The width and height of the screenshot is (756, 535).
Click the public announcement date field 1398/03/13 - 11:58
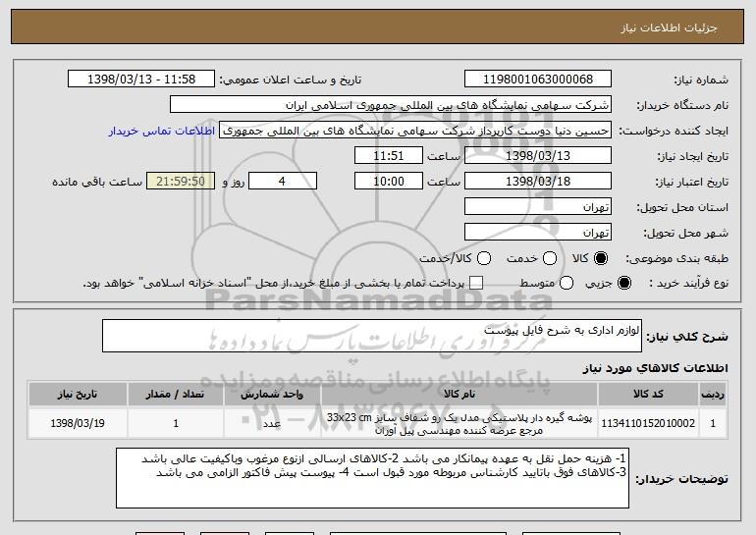pyautogui.click(x=141, y=80)
